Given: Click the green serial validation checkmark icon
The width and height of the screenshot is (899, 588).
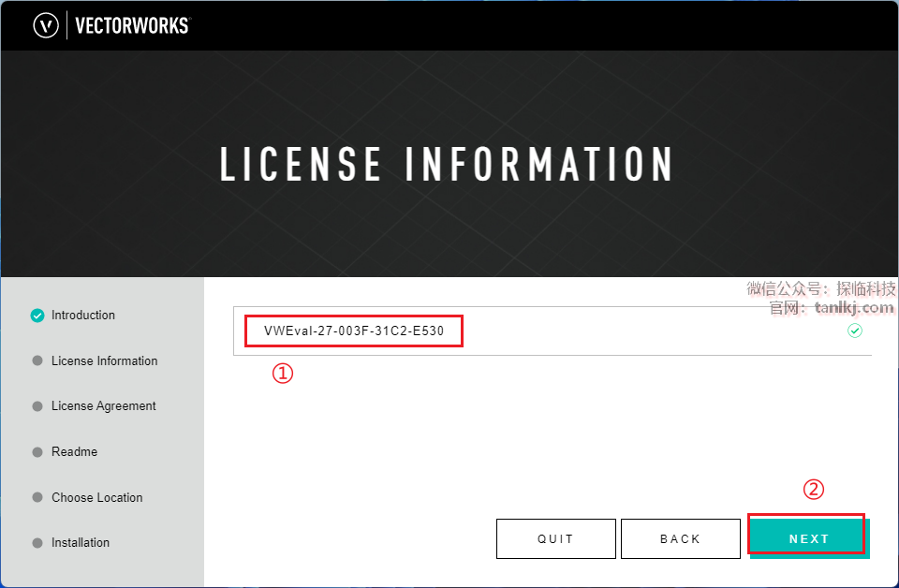Looking at the screenshot, I should pos(855,331).
